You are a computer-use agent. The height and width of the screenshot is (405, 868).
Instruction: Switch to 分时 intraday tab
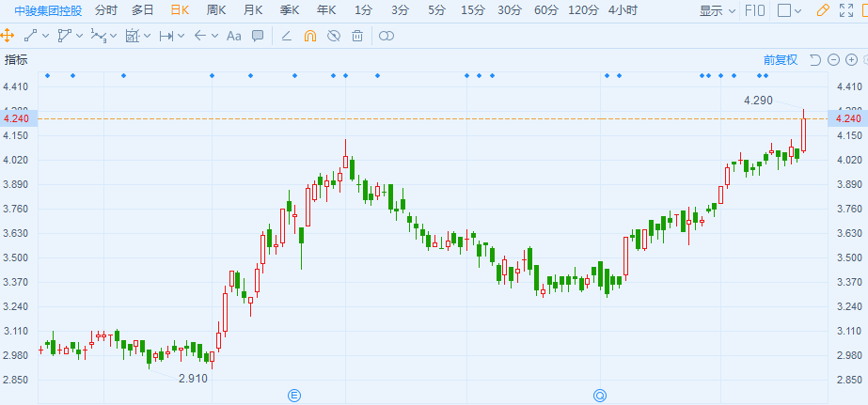pos(105,10)
